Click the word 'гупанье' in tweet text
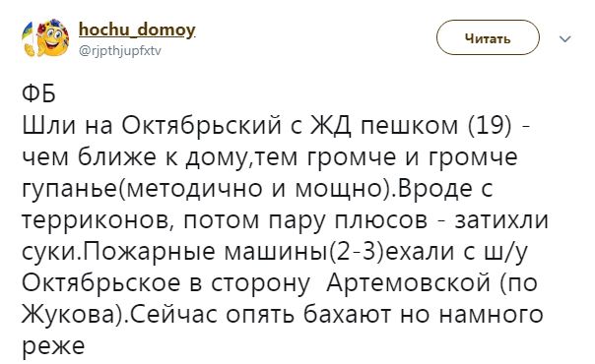 (x=69, y=189)
